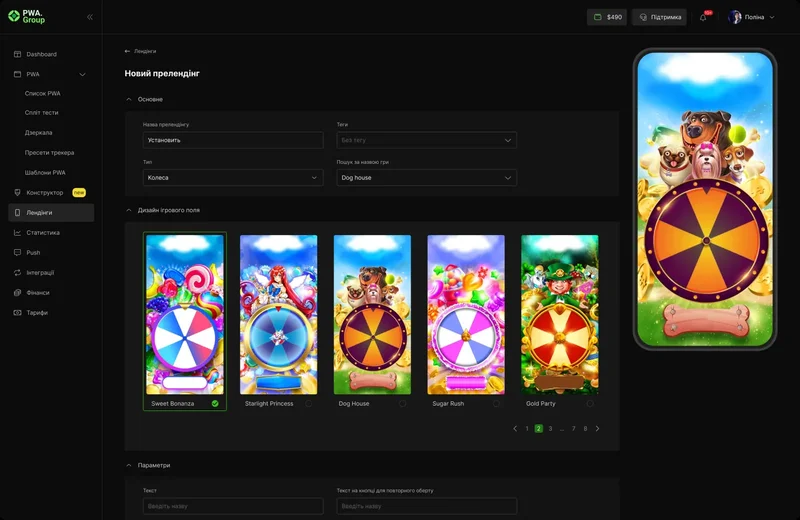Open Пресети трекера menu item
Image resolution: width=800 pixels, height=520 pixels.
(x=49, y=153)
